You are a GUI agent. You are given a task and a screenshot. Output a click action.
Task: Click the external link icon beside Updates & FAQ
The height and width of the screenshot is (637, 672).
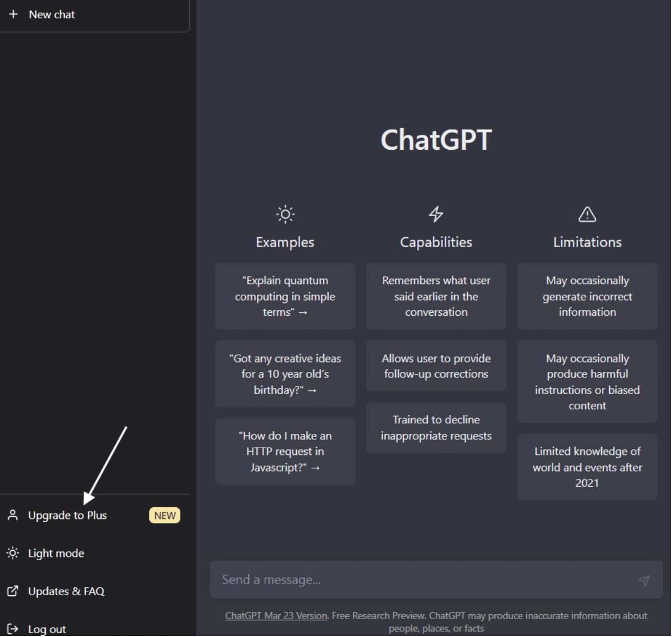(x=12, y=591)
